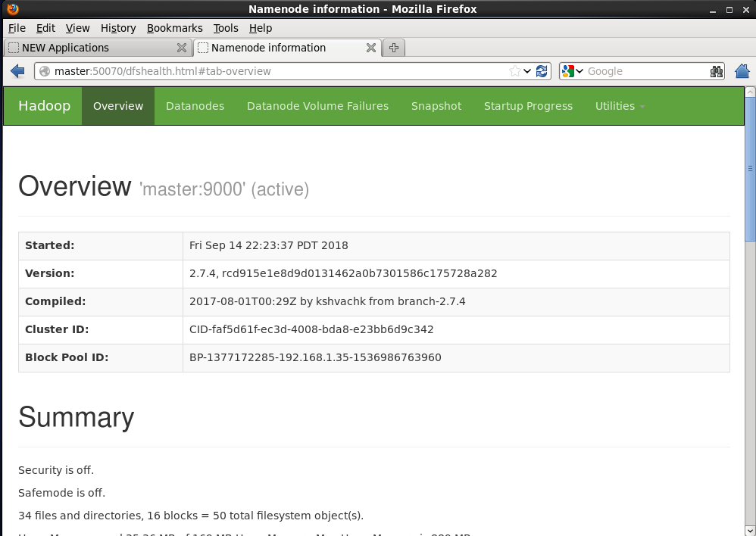The height and width of the screenshot is (536, 756).
Task: Open Google search engine selector
Action: pos(573,71)
